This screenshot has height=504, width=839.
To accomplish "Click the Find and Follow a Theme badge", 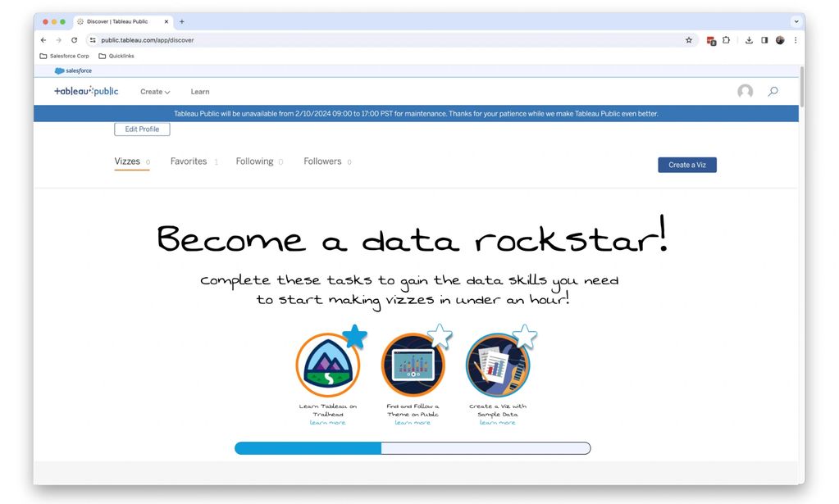I will point(413,366).
